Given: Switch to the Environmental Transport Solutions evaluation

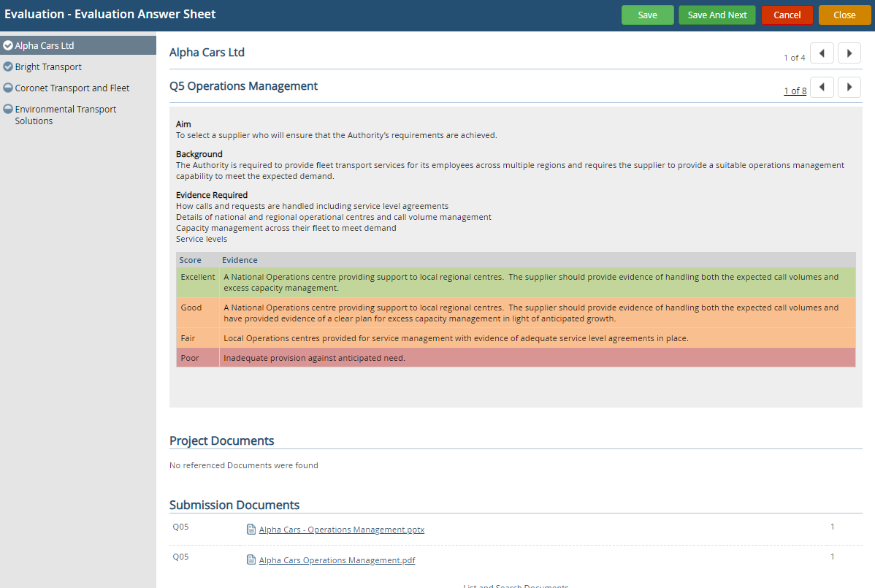Looking at the screenshot, I should point(66,115).
